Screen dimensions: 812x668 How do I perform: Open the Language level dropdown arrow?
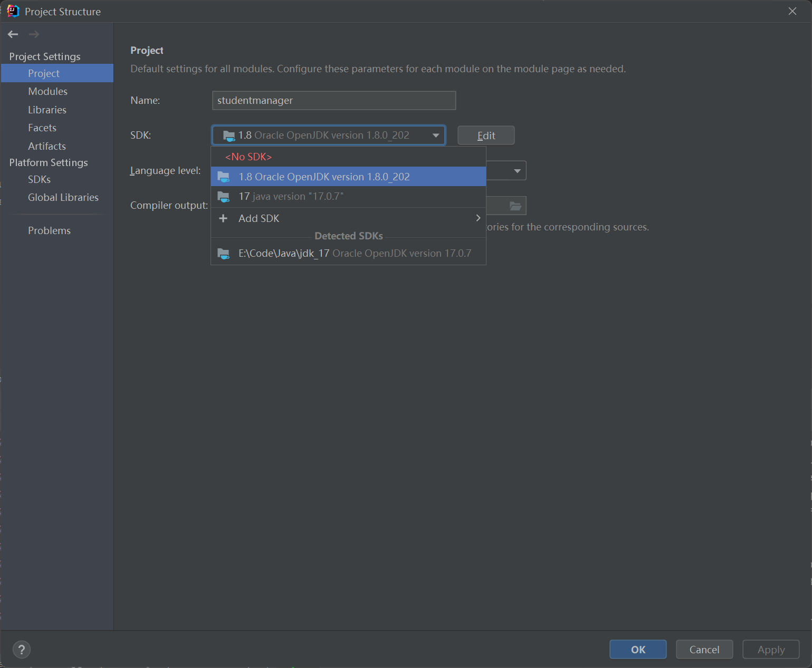pyautogui.click(x=517, y=171)
